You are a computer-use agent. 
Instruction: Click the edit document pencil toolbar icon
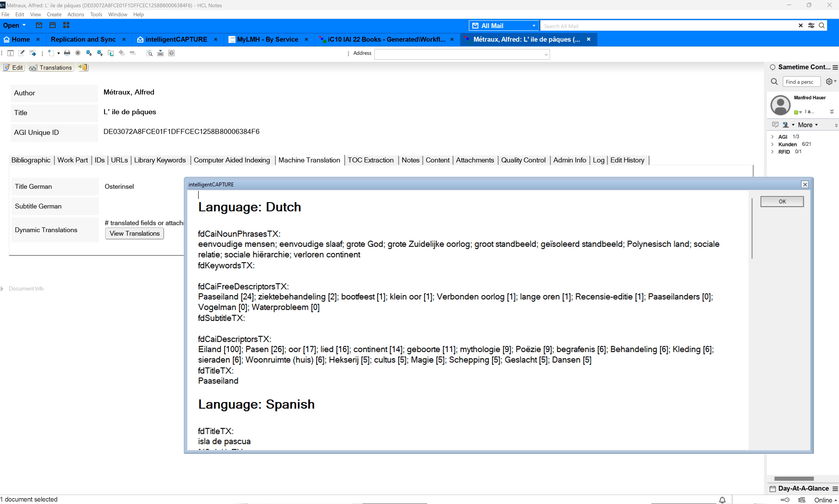[21, 53]
